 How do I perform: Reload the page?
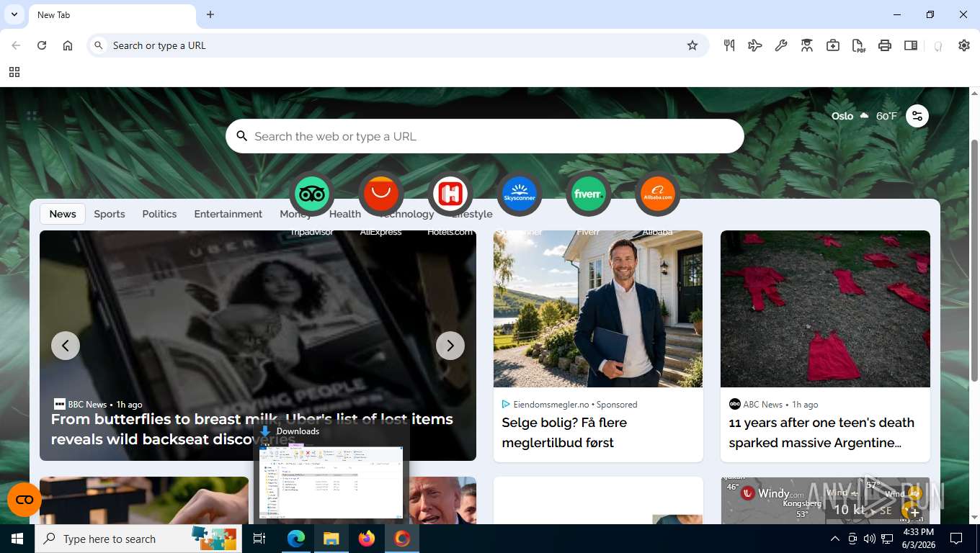[42, 45]
